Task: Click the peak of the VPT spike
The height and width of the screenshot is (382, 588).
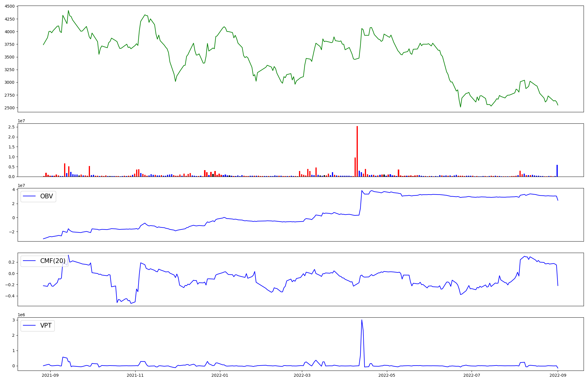Action: [x=362, y=320]
